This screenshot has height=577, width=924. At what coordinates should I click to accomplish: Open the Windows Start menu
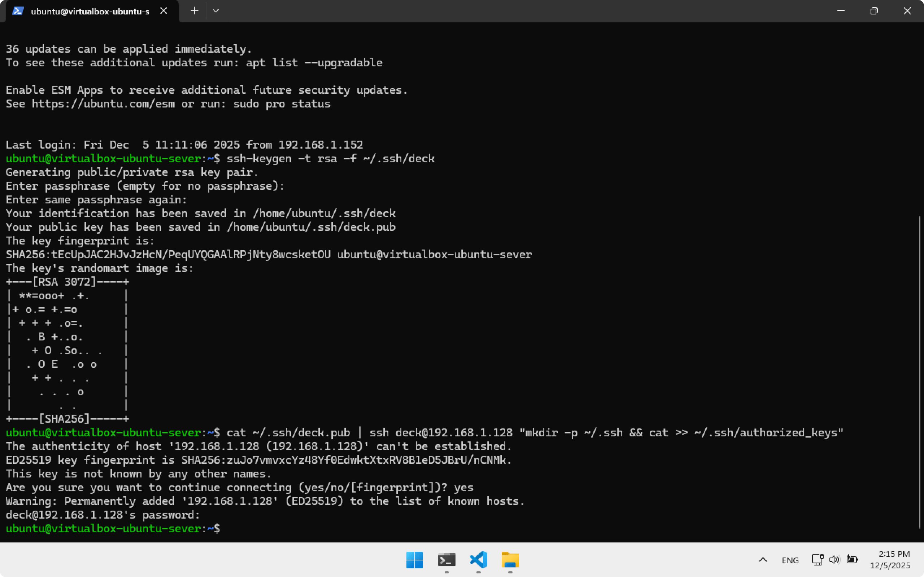(415, 560)
